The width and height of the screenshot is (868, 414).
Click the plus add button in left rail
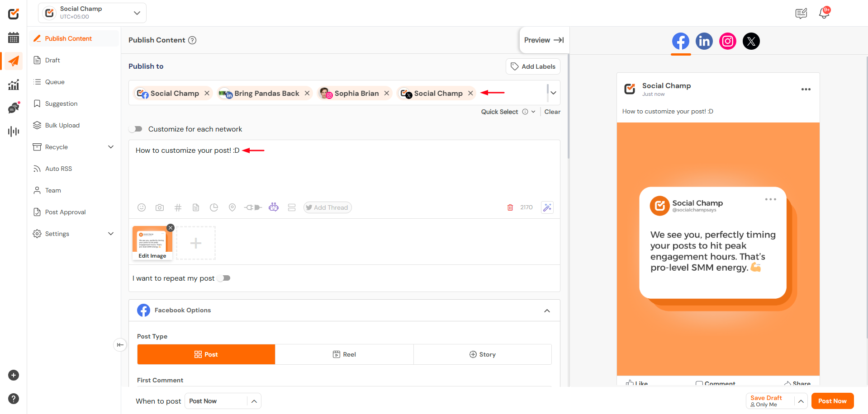[14, 375]
